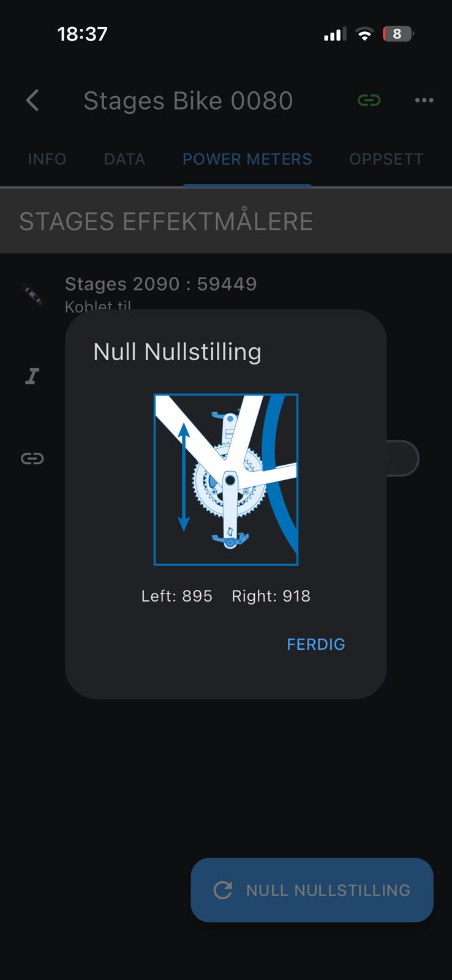Tap the back arrow icon

pos(33,100)
